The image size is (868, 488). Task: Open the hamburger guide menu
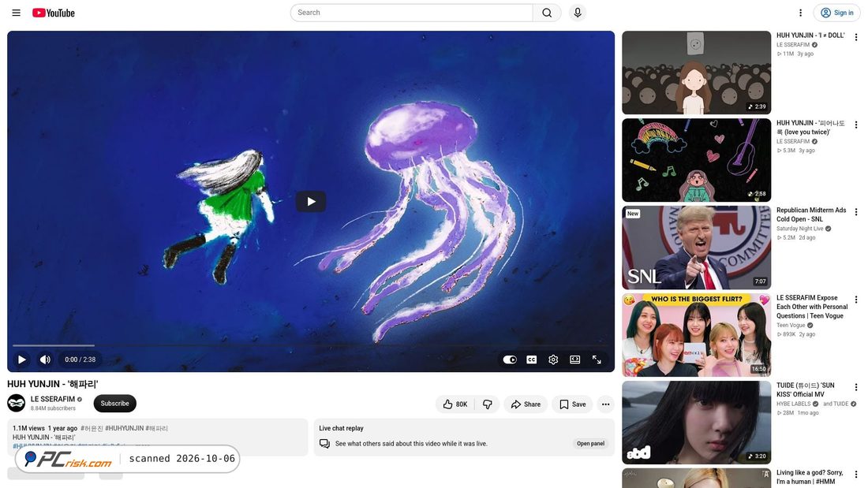[16, 13]
